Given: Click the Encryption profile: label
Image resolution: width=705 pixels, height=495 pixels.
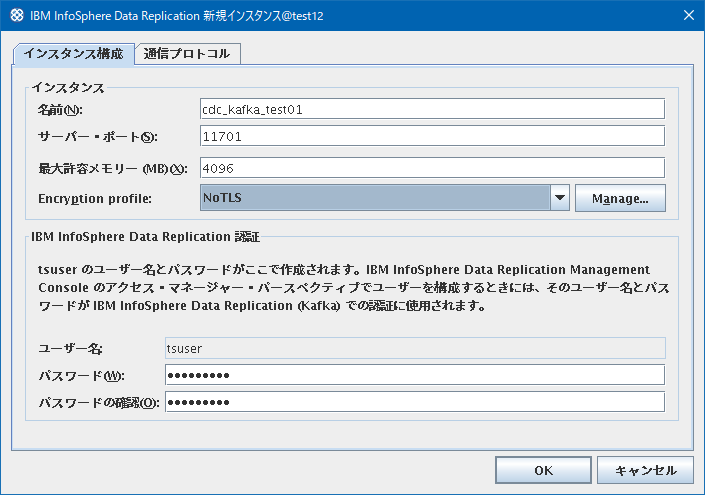Looking at the screenshot, I should pos(95,199).
